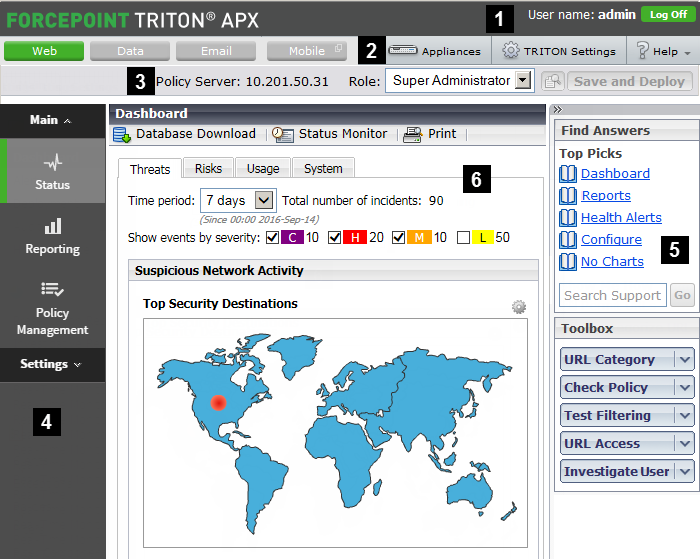Click the View Pending Changes icon
Screen dimensions: 700x559
[x=553, y=81]
